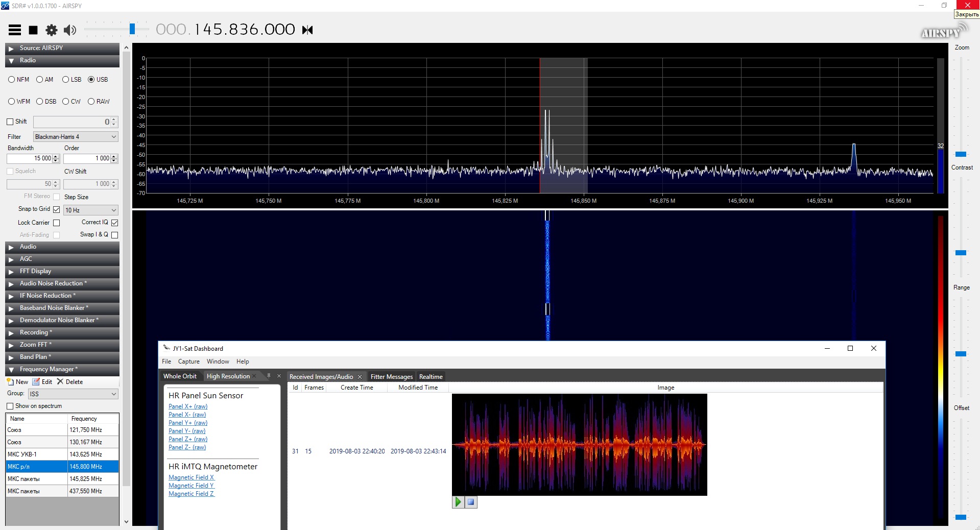Select CW demodulation mode

point(71,102)
